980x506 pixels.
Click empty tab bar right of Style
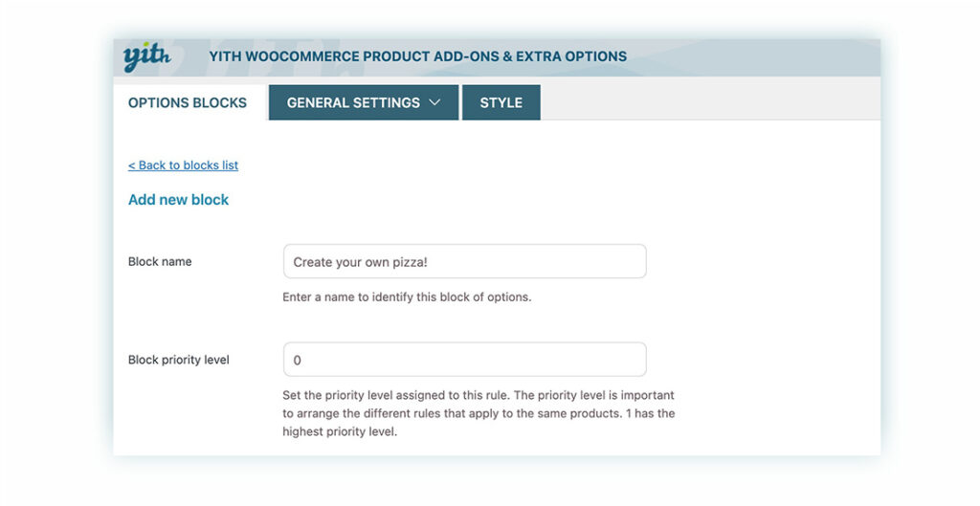click(708, 102)
